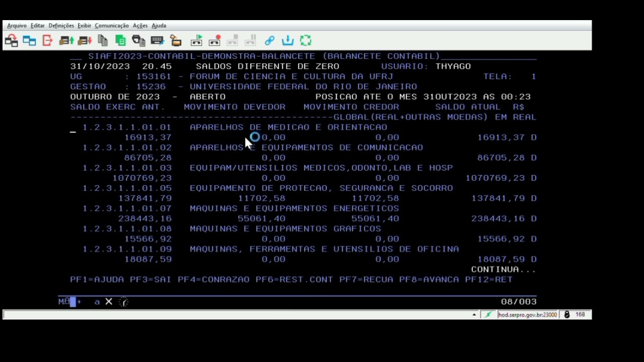Image resolution: width=644 pixels, height=362 pixels.
Task: Click the play macro toolbar icon
Action: [196, 41]
